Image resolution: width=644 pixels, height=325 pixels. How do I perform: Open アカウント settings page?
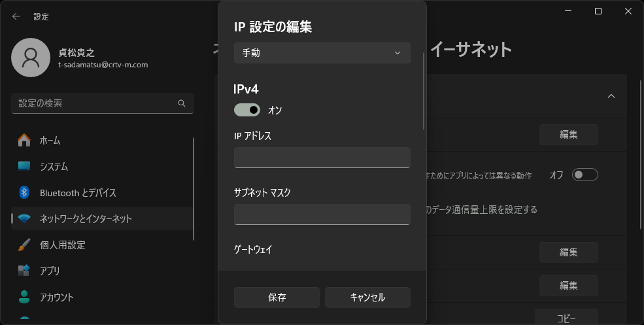click(101, 297)
